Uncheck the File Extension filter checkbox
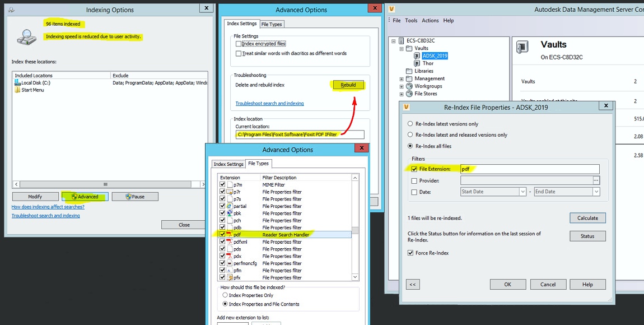 414,169
